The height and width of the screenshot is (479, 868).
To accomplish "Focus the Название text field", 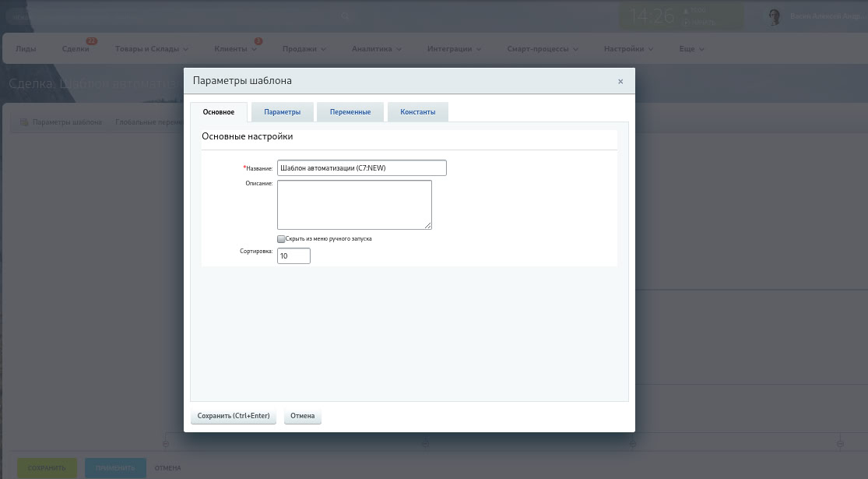I will point(361,167).
